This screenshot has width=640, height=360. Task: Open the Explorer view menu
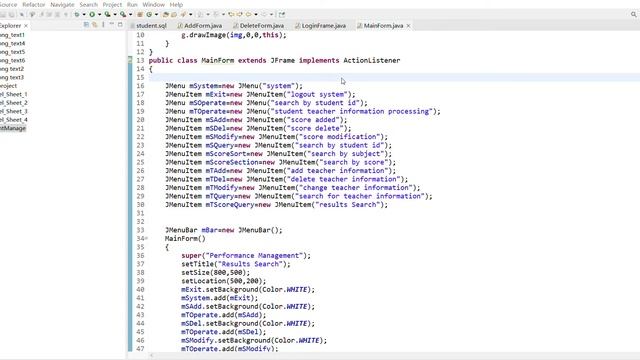pos(103,25)
